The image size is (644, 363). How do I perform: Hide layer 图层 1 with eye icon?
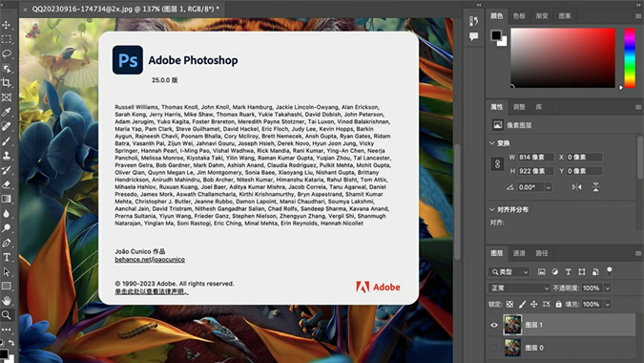494,325
